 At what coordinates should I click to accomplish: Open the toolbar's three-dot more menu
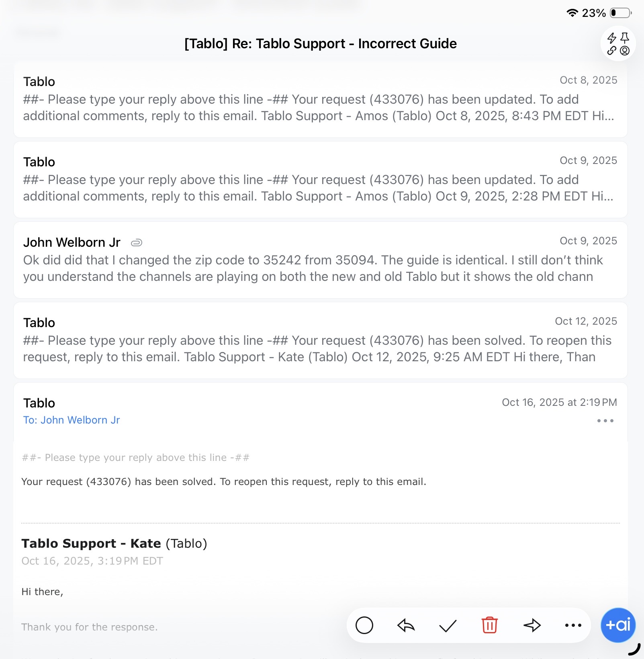click(573, 625)
